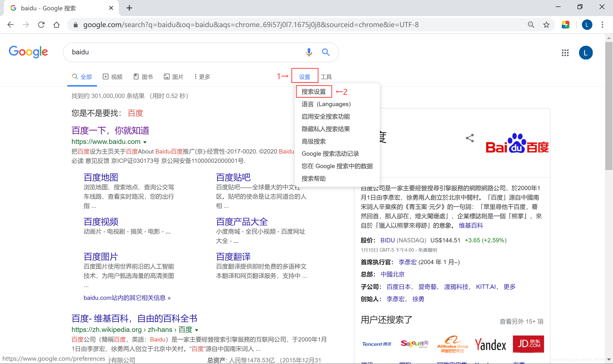Open the 工具 search tools
Viewport: 613px width, 364px height.
coord(326,77)
